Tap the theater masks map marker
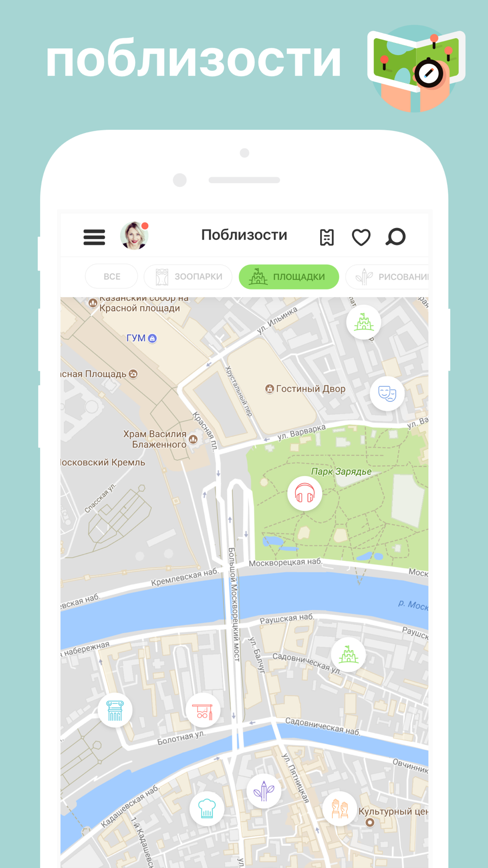 click(x=387, y=393)
